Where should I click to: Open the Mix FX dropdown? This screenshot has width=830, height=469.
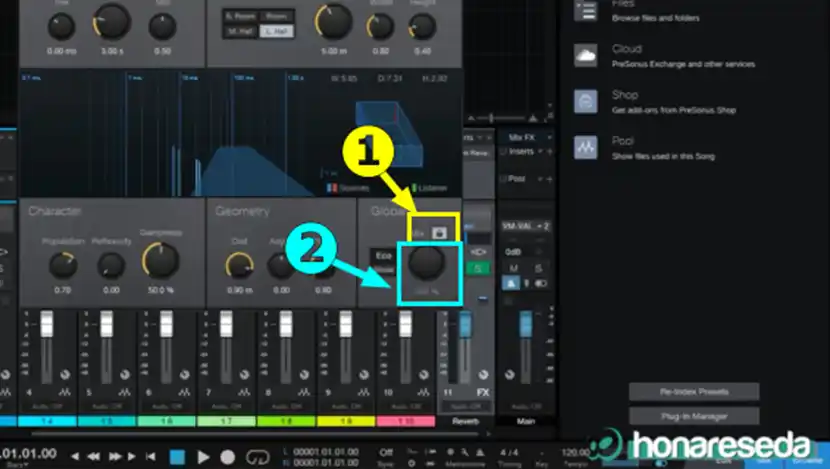(x=549, y=137)
